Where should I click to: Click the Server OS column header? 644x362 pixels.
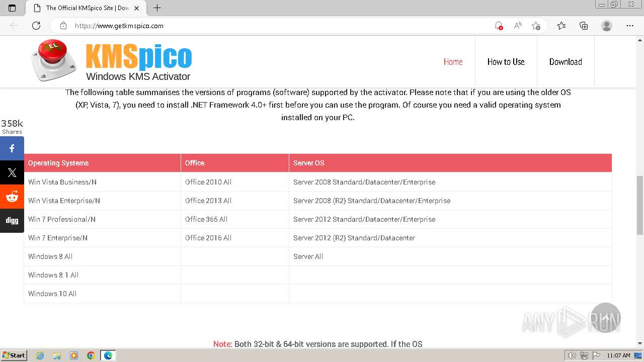click(450, 163)
